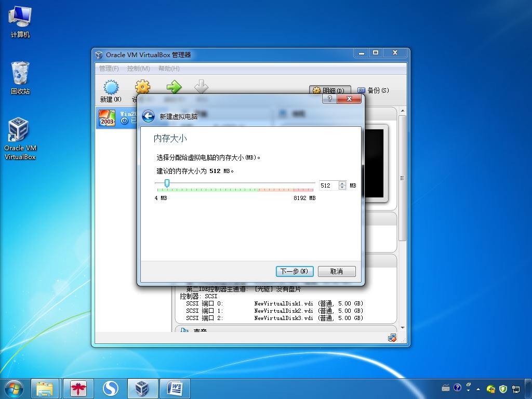The image size is (532, 399).
Task: Click the scroll up arrow in details pane
Action: click(403, 111)
